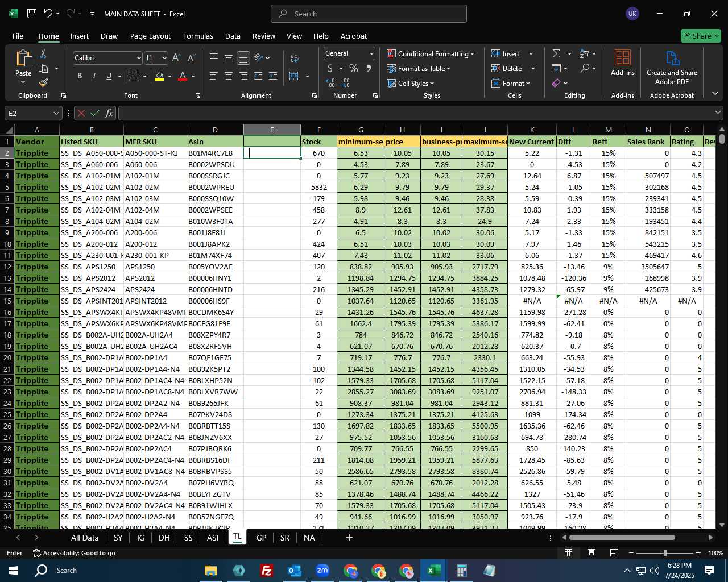Switch to Page Break Preview in status bar
Viewport: 728px width, 582px height.
tap(614, 552)
